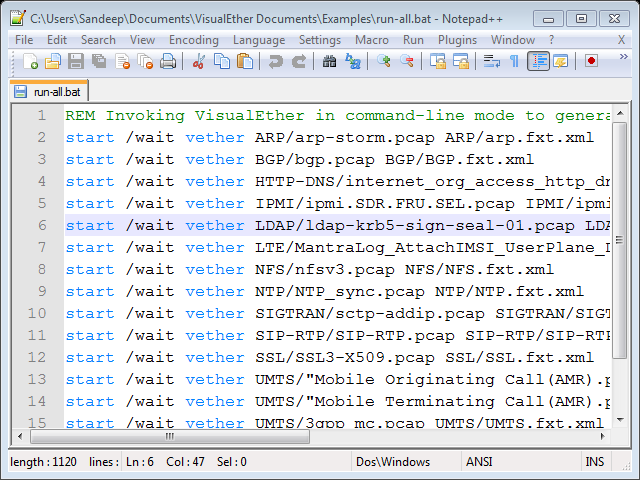The height and width of the screenshot is (480, 640).
Task: Click ARP/arp-storm.pcap text on line 2
Action: [344, 138]
